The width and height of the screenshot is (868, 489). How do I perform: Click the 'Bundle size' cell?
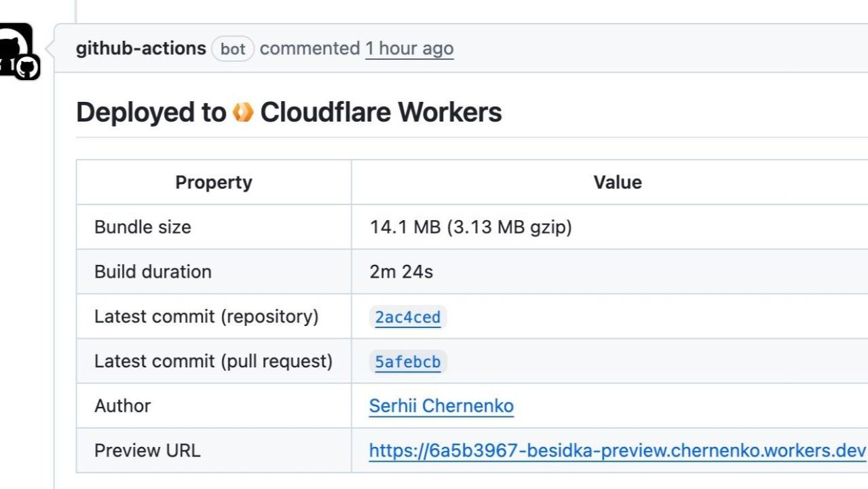tap(214, 227)
